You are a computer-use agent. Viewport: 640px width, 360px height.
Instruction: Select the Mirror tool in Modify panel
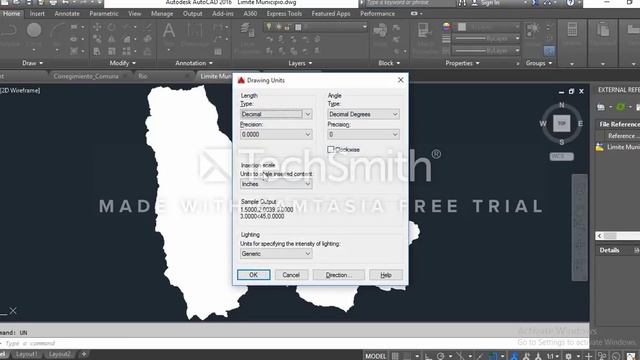[x=111, y=39]
